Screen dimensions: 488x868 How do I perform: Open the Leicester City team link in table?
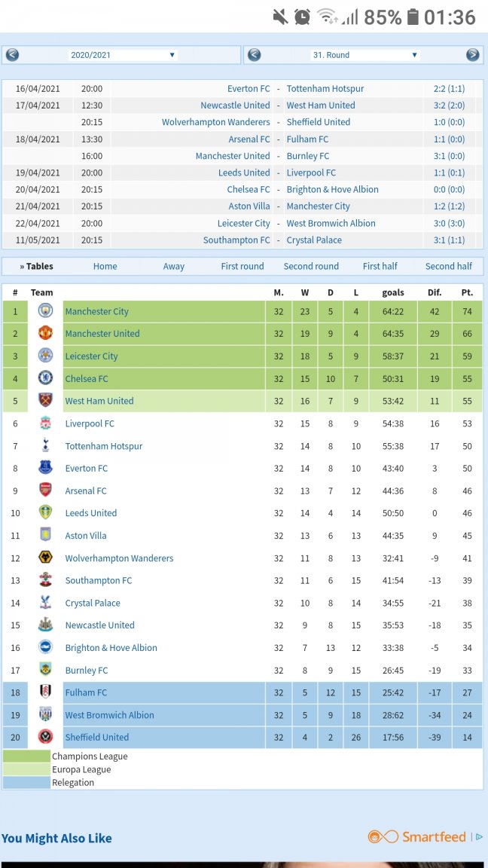[x=91, y=356]
